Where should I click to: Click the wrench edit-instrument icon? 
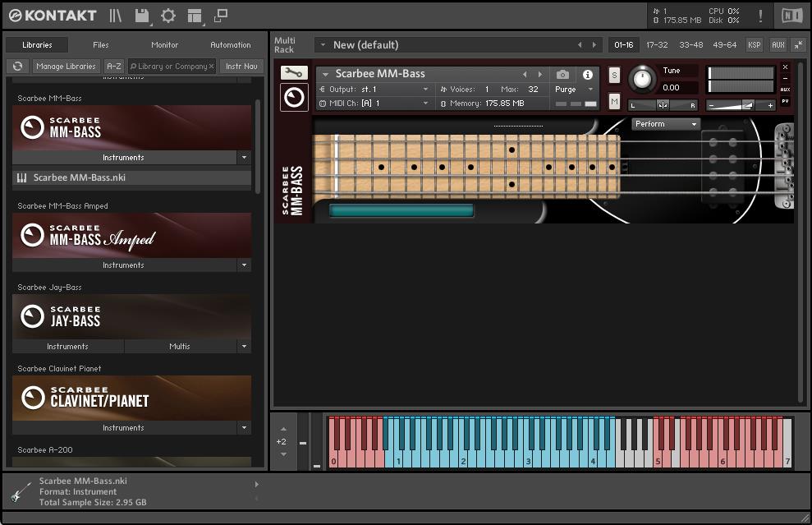click(x=294, y=73)
